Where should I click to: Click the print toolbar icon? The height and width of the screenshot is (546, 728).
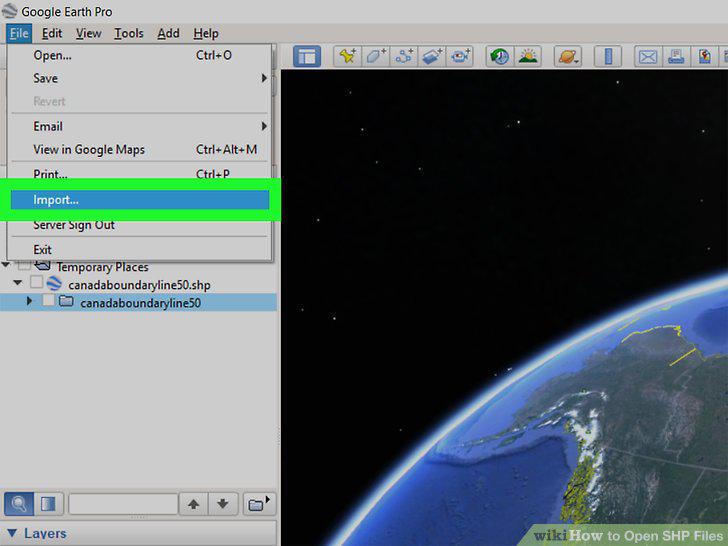pos(676,57)
